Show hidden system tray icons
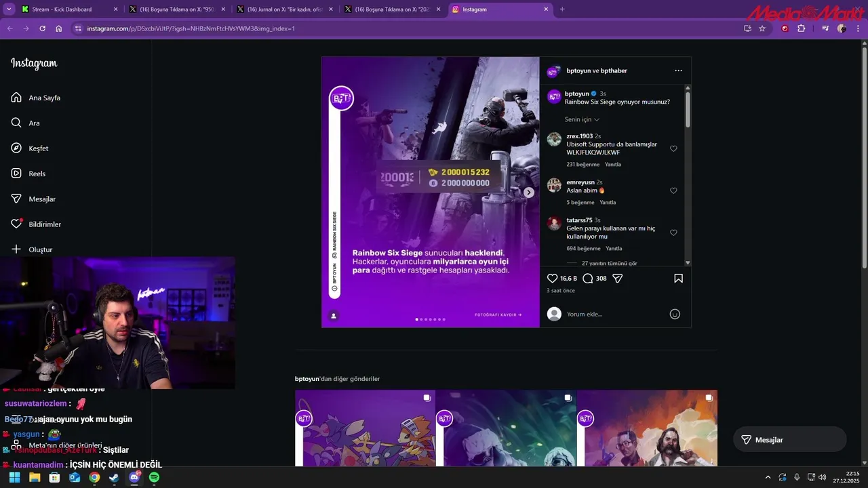Viewport: 868px width, 488px height. click(x=768, y=477)
